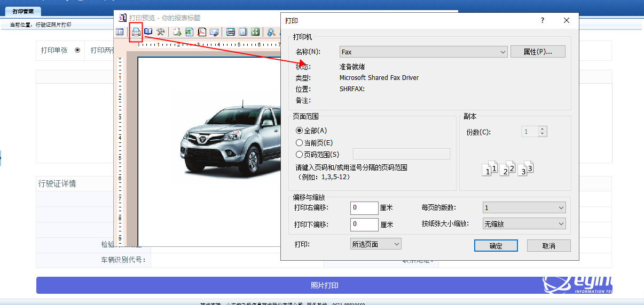Click the 当前位置 breadcrumb text
This screenshot has height=305, width=644.
click(41, 25)
